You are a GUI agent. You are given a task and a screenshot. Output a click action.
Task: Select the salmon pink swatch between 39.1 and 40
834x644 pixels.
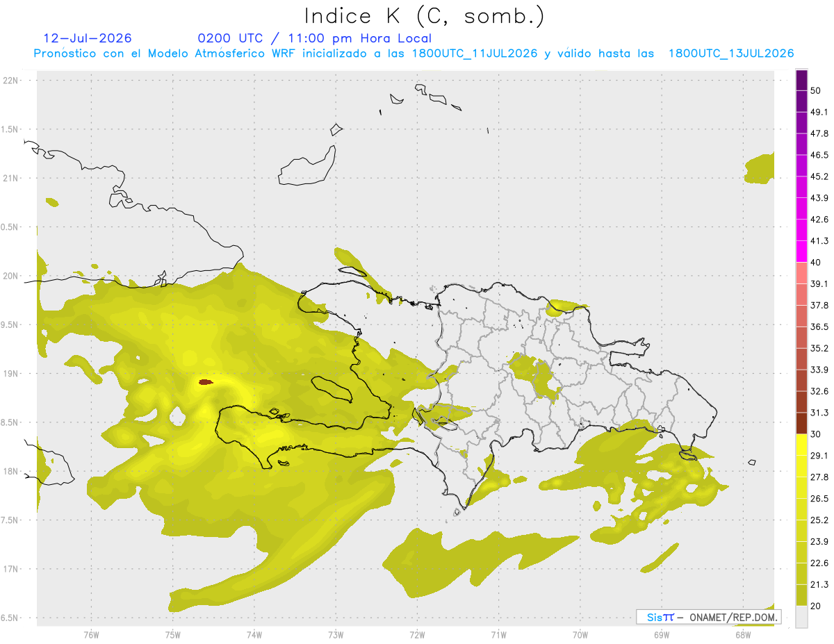tap(801, 273)
